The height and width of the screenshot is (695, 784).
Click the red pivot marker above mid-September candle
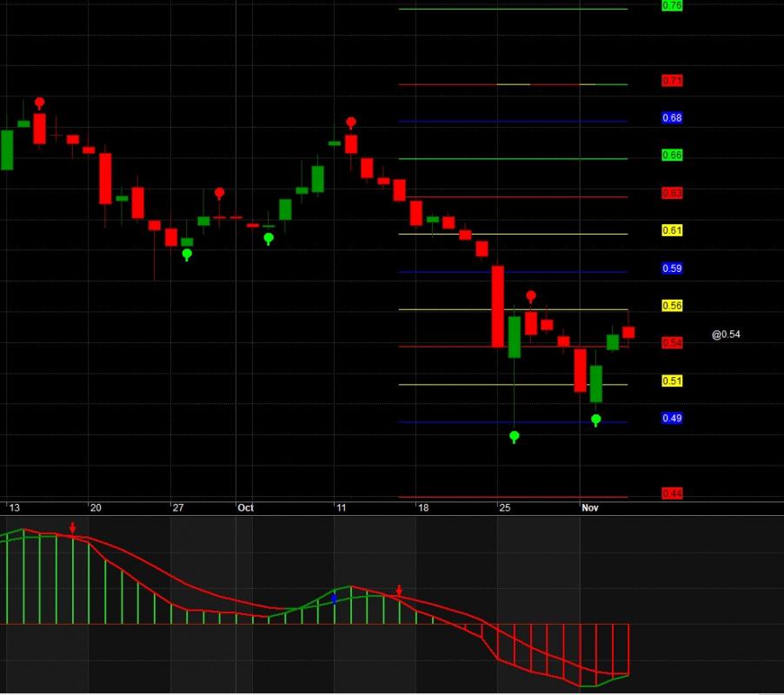point(39,103)
